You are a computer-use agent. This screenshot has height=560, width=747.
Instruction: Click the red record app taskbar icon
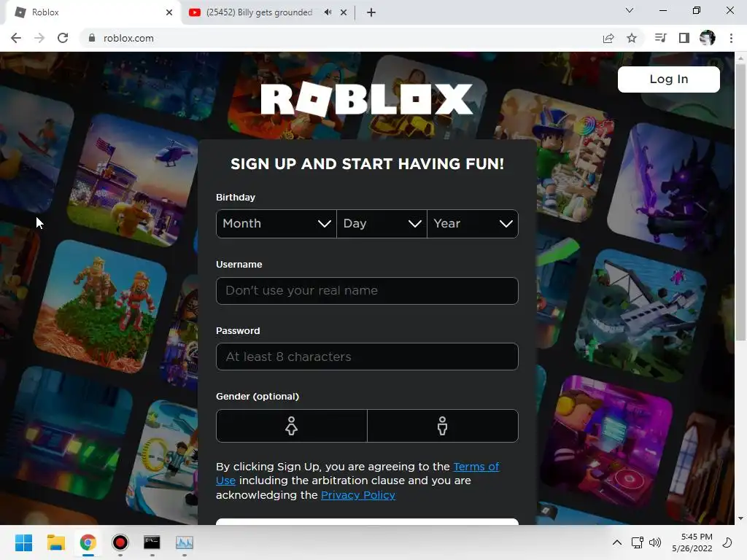pos(120,542)
